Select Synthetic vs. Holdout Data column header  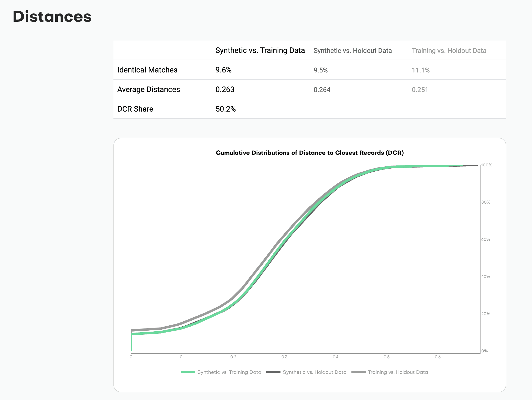tap(352, 51)
